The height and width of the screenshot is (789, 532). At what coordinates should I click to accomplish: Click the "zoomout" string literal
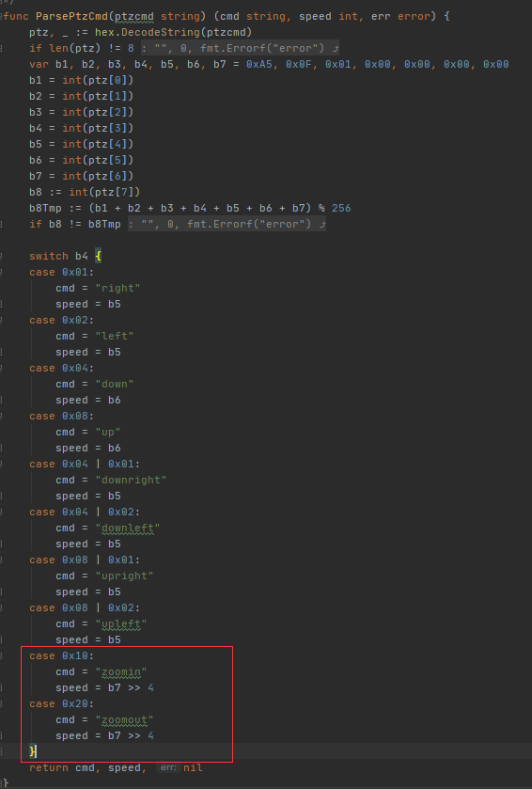pos(124,720)
